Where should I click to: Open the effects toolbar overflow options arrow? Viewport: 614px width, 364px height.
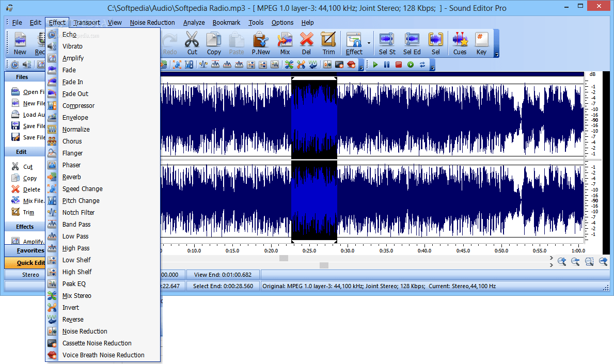pyautogui.click(x=361, y=68)
